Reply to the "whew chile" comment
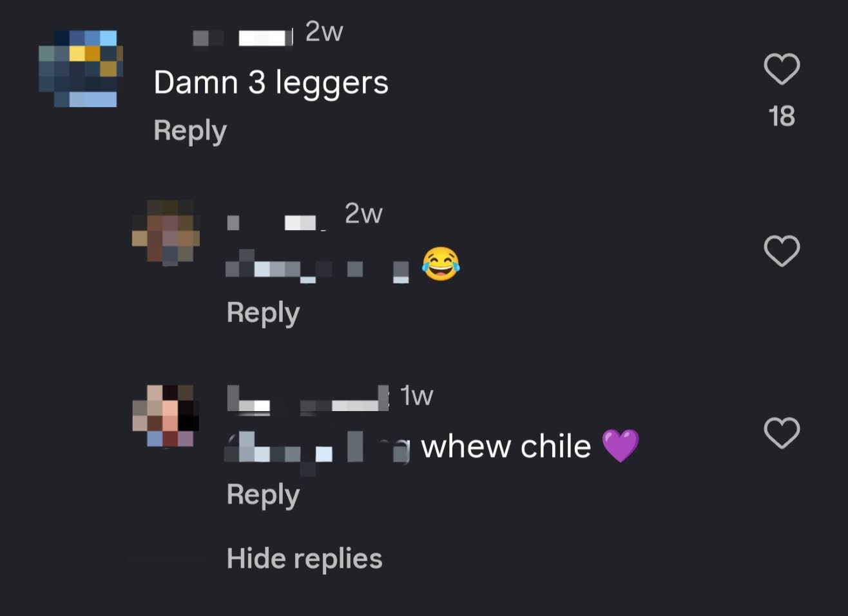Viewport: 848px width, 616px height. point(263,495)
